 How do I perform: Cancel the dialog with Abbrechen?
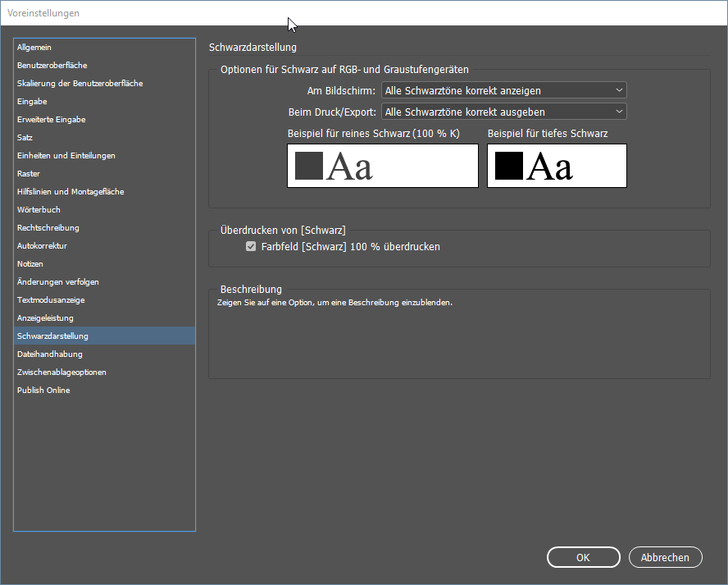coord(665,558)
